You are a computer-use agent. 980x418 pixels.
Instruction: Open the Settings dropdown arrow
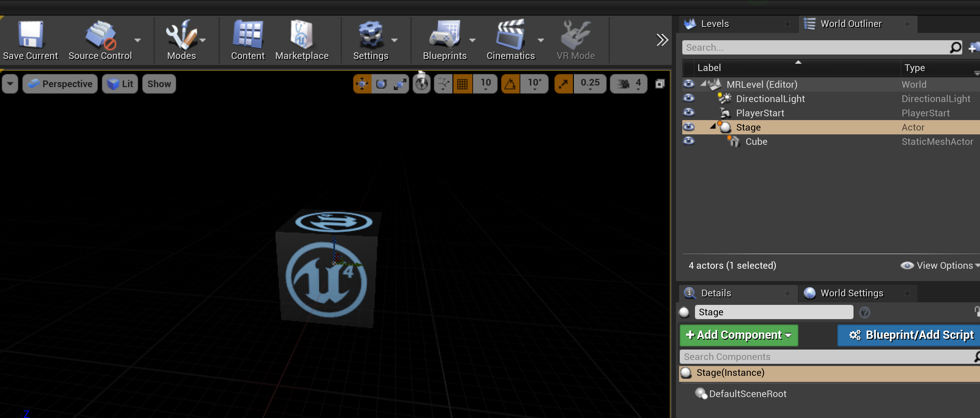pyautogui.click(x=394, y=40)
